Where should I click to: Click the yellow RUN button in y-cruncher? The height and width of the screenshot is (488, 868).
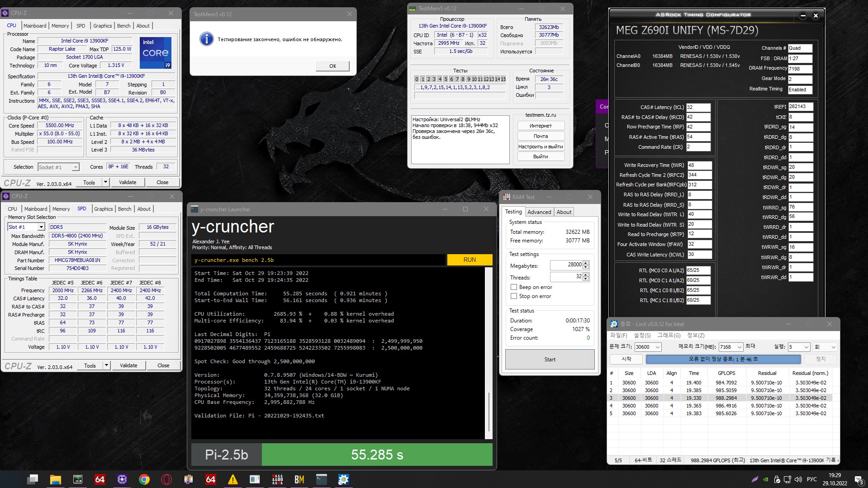click(470, 260)
